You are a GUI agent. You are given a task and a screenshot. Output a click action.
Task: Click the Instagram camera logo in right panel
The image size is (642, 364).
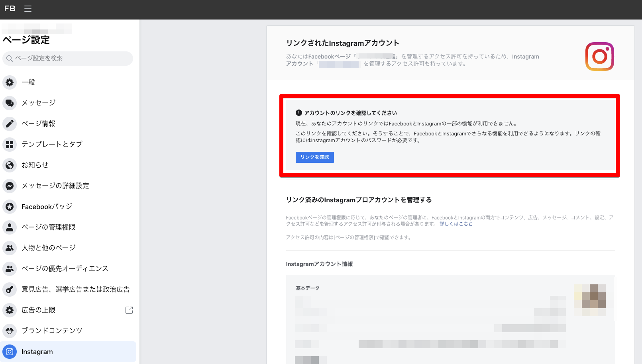(599, 57)
